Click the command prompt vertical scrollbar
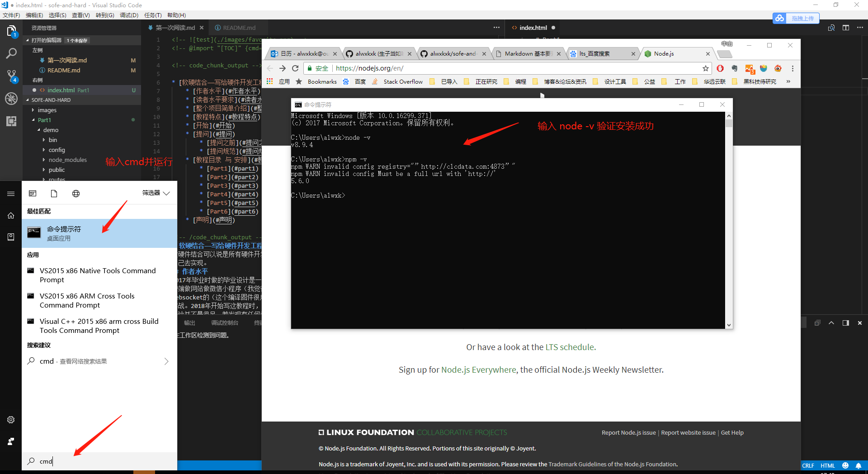868x474 pixels. click(x=729, y=220)
